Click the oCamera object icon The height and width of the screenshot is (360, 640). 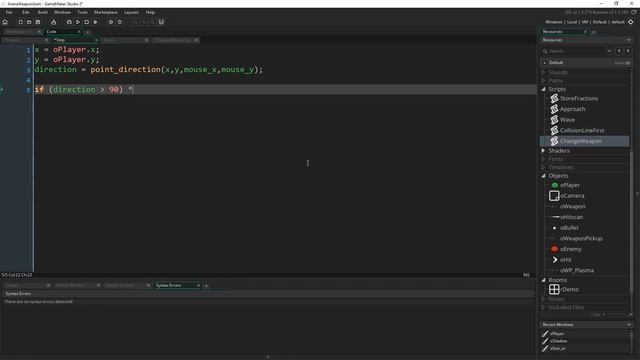click(554, 196)
